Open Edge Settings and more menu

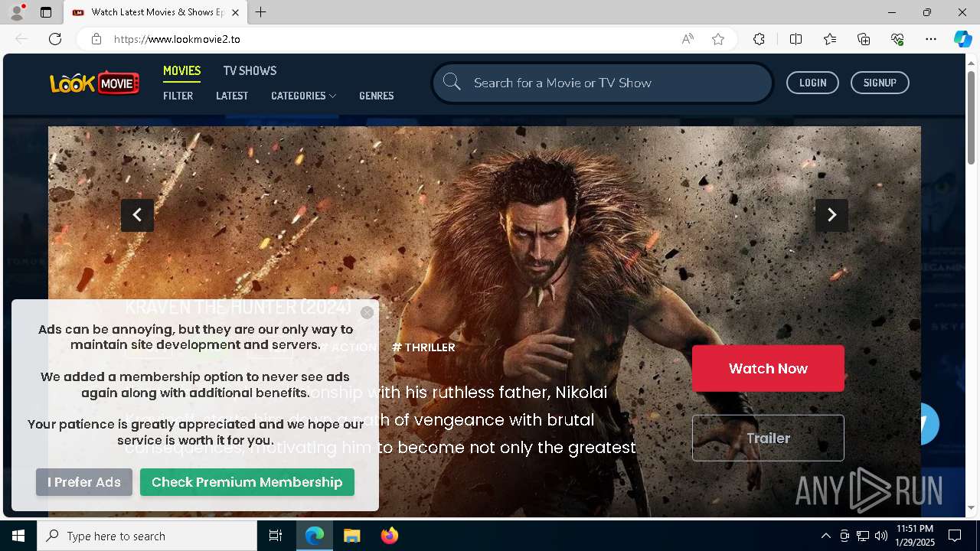click(931, 39)
